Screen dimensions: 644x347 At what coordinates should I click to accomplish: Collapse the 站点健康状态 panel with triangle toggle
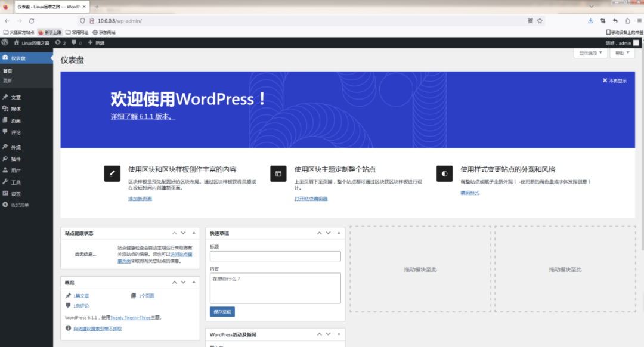pyautogui.click(x=193, y=233)
